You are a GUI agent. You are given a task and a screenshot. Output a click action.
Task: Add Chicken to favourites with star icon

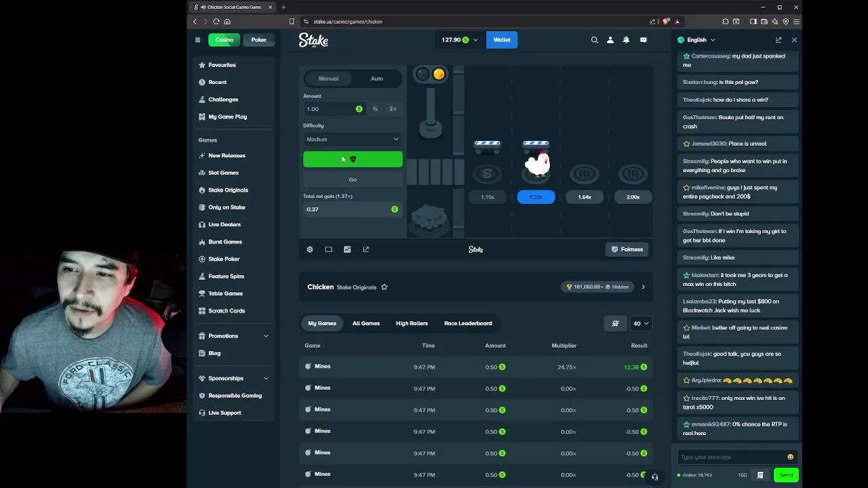(x=384, y=287)
